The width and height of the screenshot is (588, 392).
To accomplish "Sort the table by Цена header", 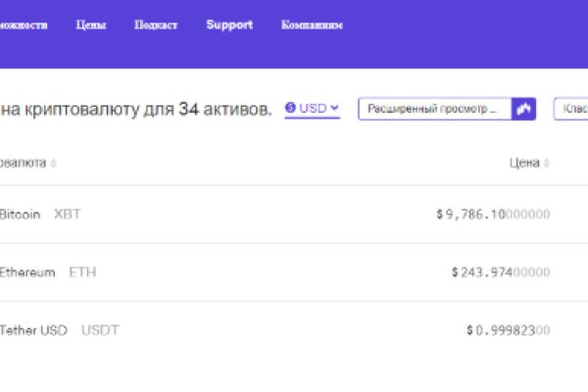I will point(524,164).
